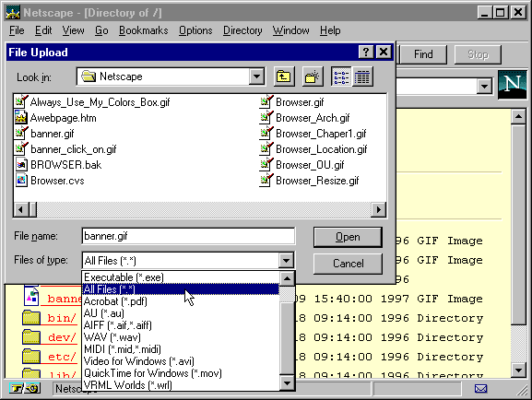Click the File Upload help question mark button
532x400 pixels.
coord(366,52)
